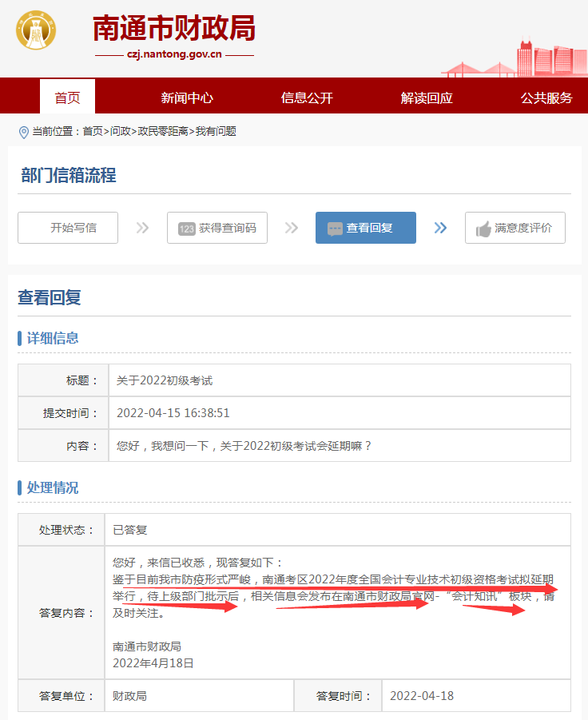Click the 答复内容 row label
588x720 pixels.
66,613
